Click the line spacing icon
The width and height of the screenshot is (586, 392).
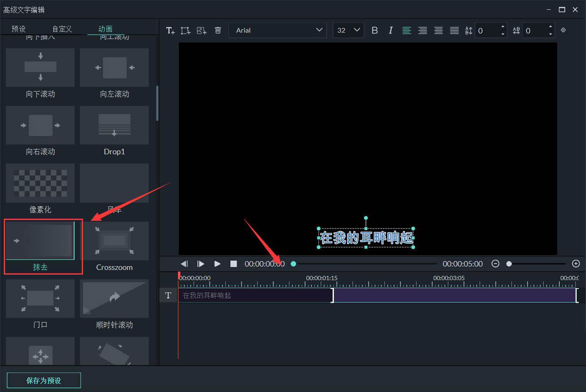pyautogui.click(x=469, y=30)
